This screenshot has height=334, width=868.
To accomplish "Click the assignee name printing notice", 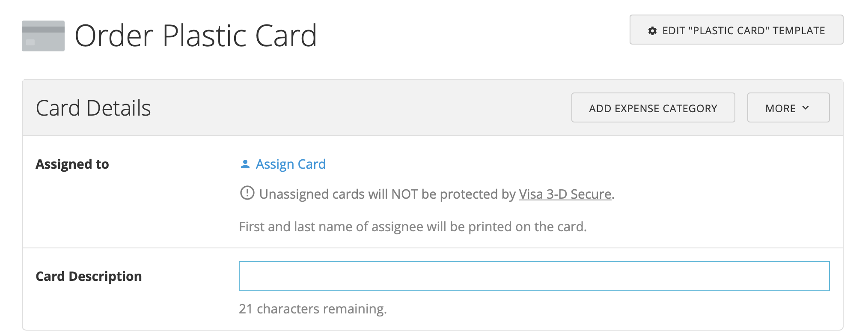I will coord(413,226).
